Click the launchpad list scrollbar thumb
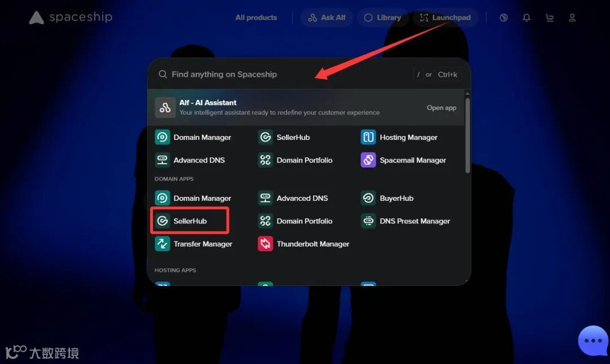Image resolution: width=610 pixels, height=364 pixels. [x=468, y=135]
